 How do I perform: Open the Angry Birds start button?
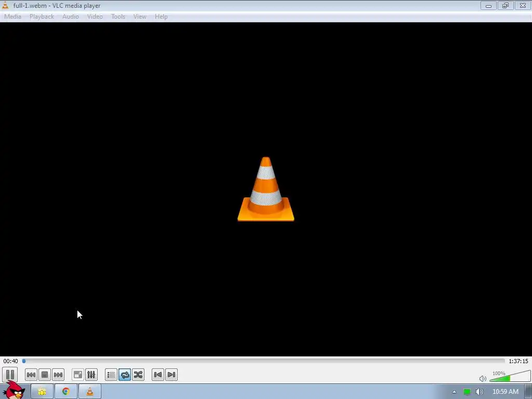coord(14,390)
